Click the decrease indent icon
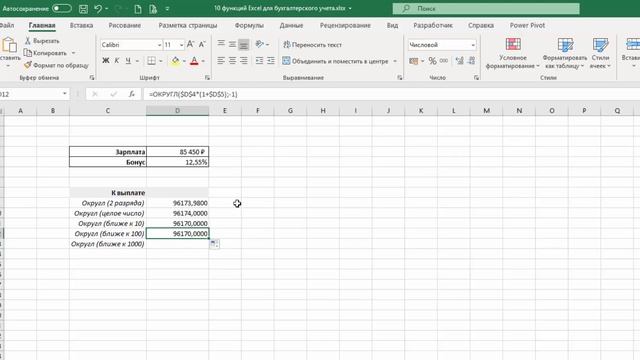The height and width of the screenshot is (360, 640). 259,61
